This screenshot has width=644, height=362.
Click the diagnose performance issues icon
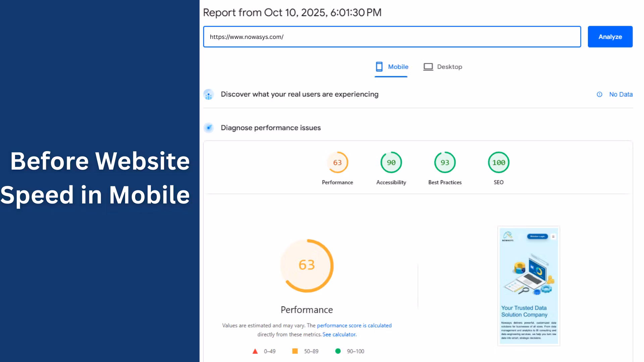pyautogui.click(x=209, y=128)
